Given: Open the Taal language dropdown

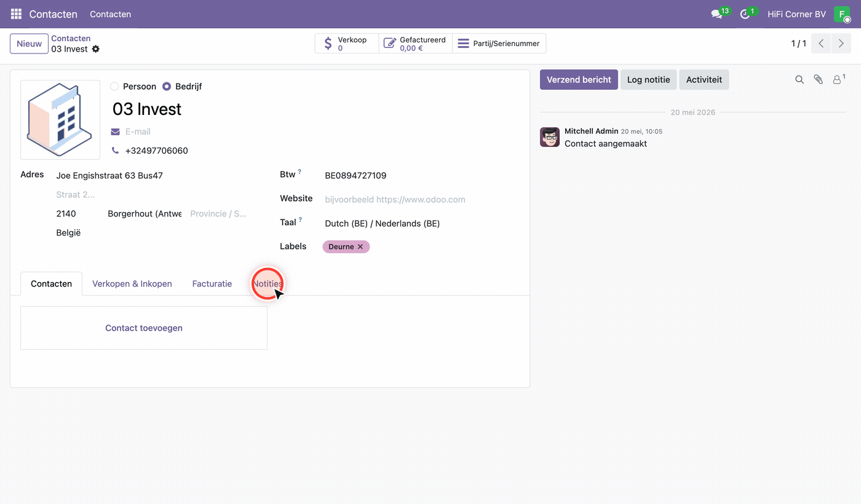Looking at the screenshot, I should 422,224.
